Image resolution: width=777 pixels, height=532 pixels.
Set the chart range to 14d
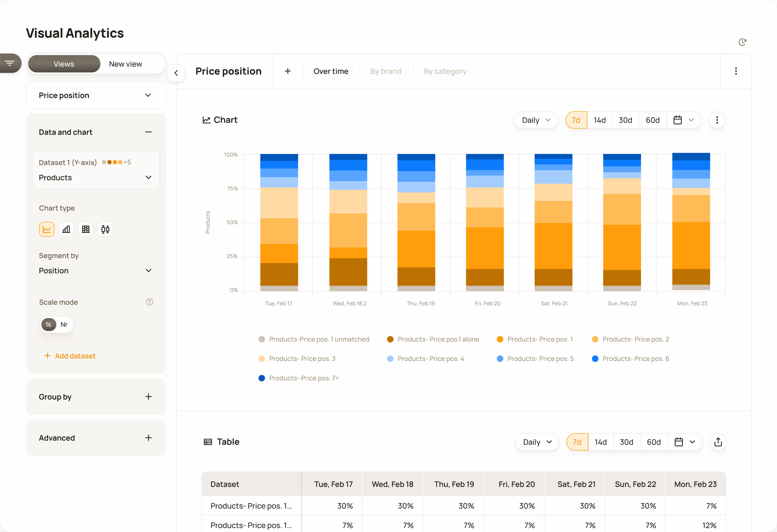pos(599,120)
